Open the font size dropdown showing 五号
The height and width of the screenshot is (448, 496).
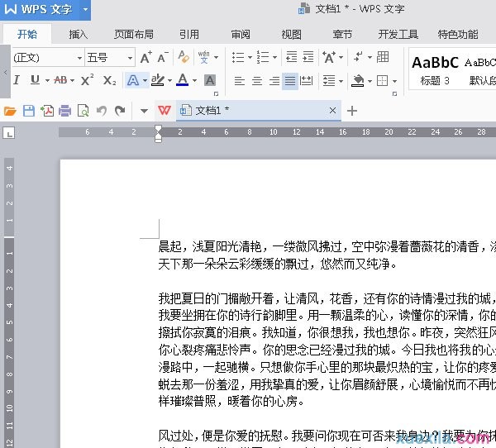pyautogui.click(x=130, y=58)
